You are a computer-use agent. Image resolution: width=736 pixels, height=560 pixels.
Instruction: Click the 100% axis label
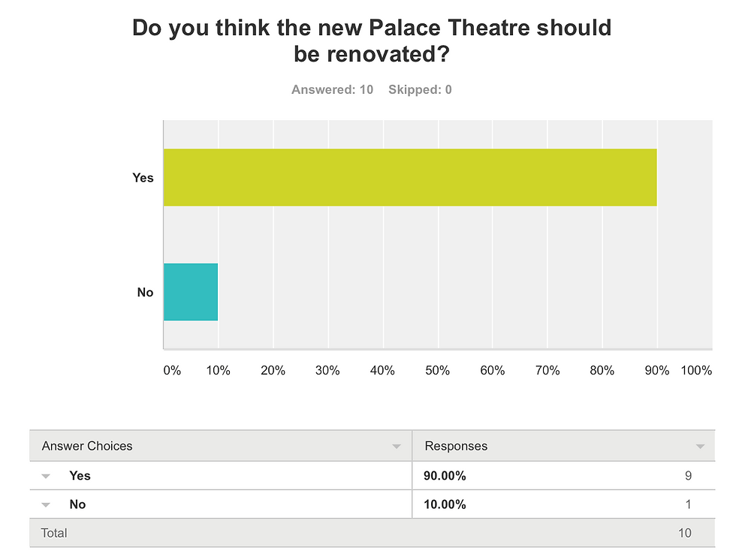click(697, 371)
